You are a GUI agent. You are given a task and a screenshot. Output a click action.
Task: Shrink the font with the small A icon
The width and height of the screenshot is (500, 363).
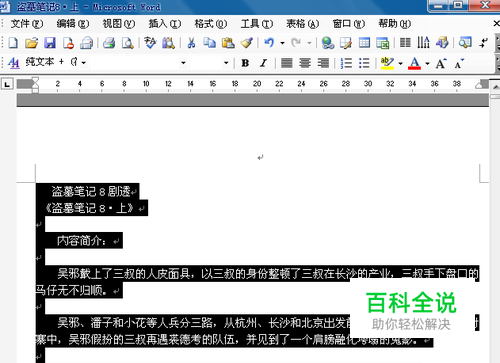click(459, 63)
